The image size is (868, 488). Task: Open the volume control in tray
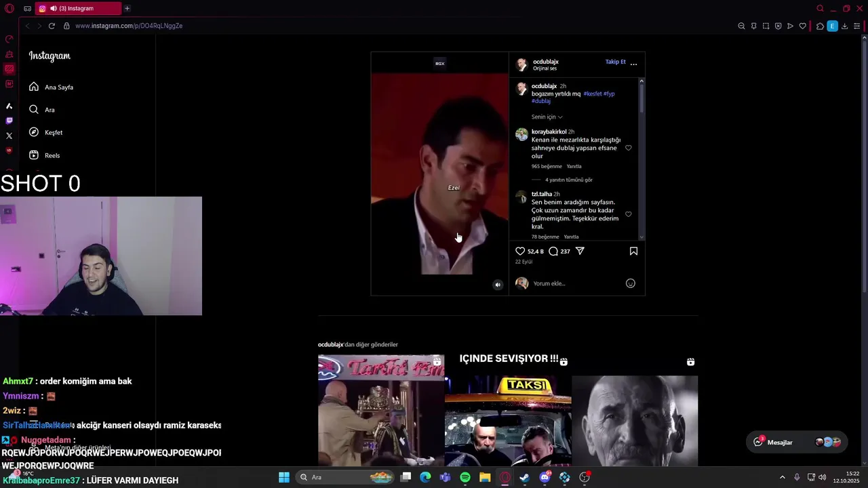coord(823,477)
